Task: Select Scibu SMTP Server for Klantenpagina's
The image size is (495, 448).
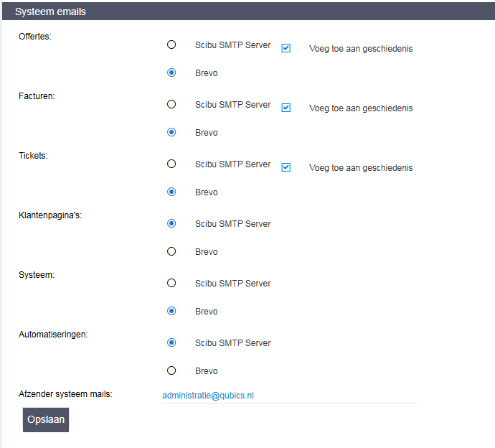Action: click(x=171, y=223)
